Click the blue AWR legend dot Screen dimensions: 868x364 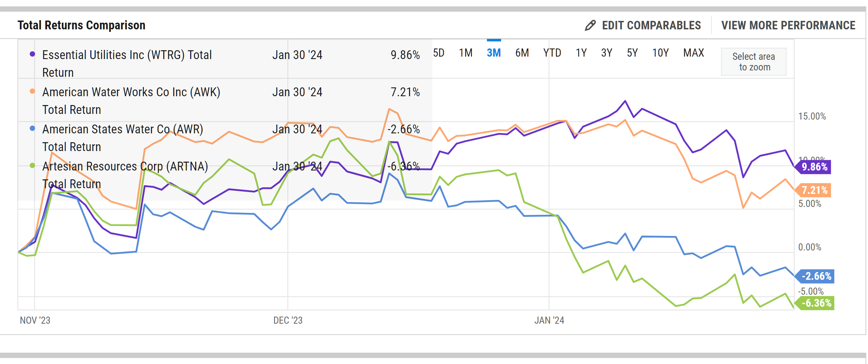pyautogui.click(x=32, y=128)
